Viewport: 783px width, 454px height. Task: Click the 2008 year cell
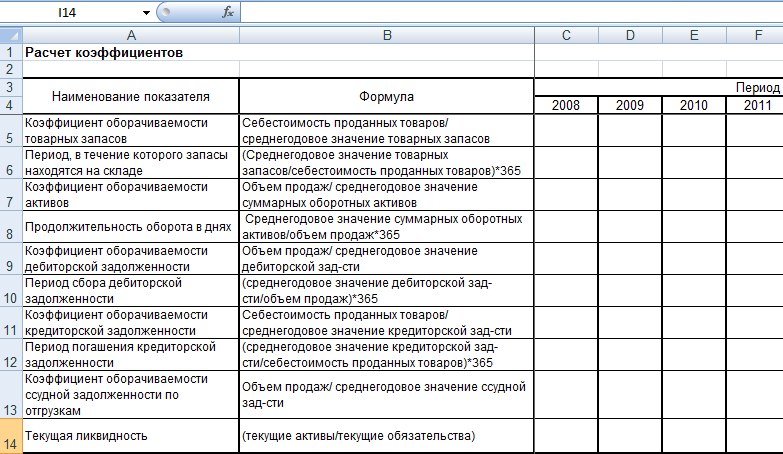coord(566,105)
